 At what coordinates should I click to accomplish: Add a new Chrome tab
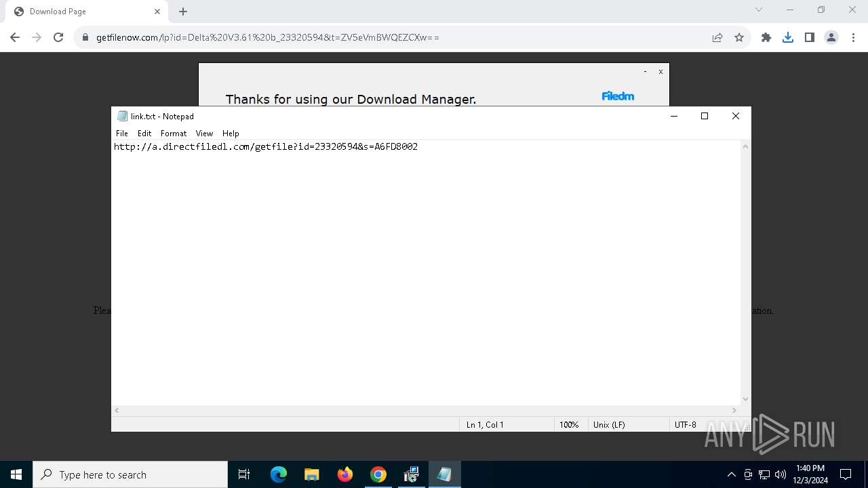point(183,12)
